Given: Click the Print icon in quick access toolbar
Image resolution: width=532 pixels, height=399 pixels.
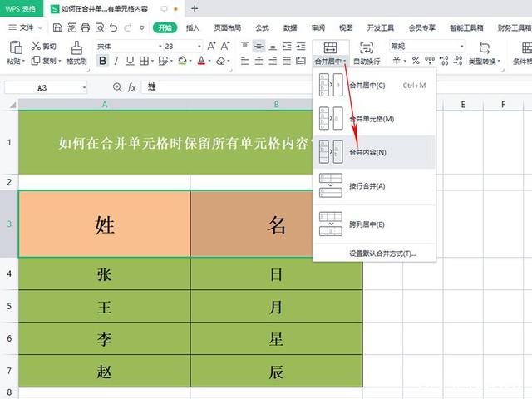Looking at the screenshot, I should point(86,27).
